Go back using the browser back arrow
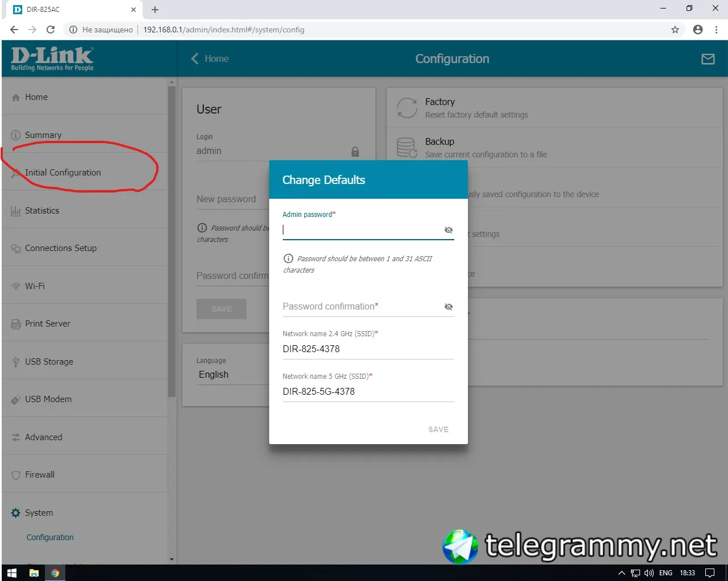Viewport: 728px width, 581px height. pyautogui.click(x=14, y=30)
